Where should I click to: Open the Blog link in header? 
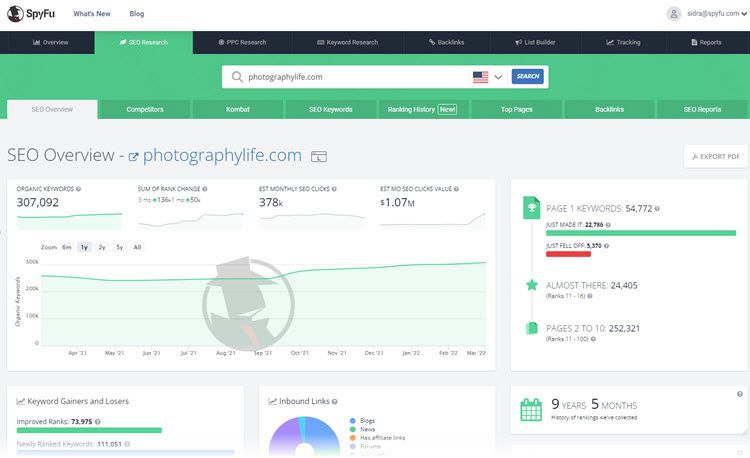pyautogui.click(x=137, y=14)
